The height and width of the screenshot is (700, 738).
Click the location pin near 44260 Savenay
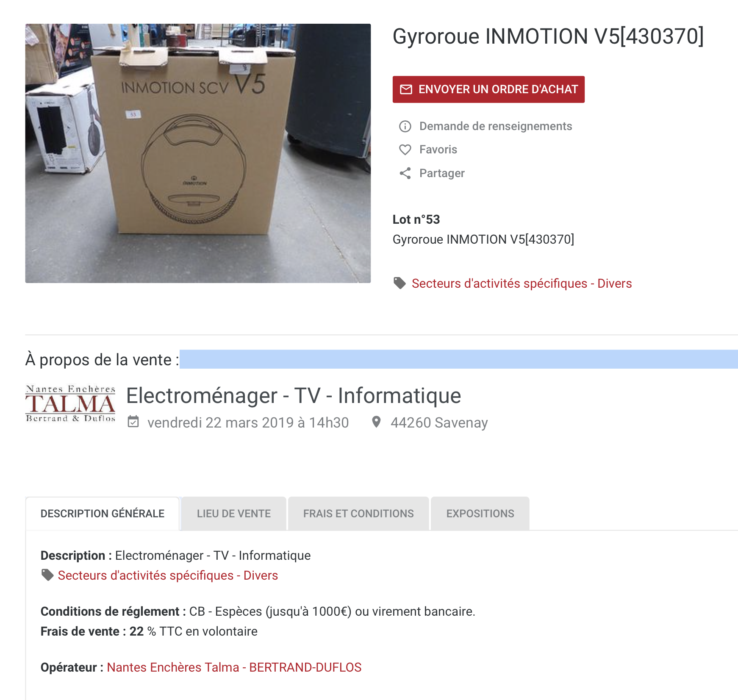pyautogui.click(x=376, y=422)
